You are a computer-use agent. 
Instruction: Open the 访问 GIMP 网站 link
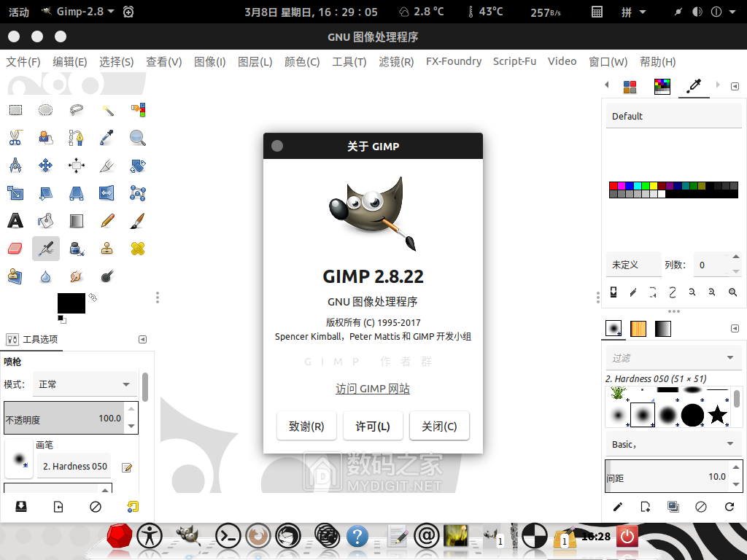[x=373, y=389]
